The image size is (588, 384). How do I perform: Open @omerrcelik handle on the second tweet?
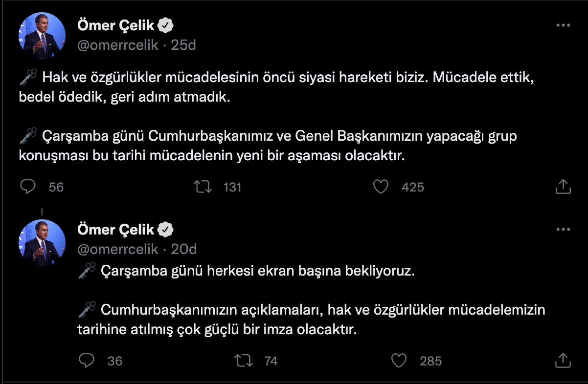[x=118, y=249]
